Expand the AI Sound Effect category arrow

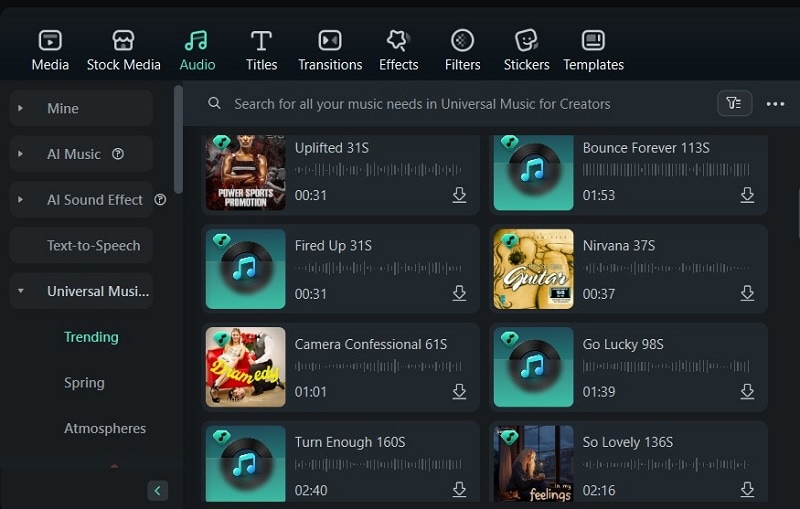tap(20, 199)
